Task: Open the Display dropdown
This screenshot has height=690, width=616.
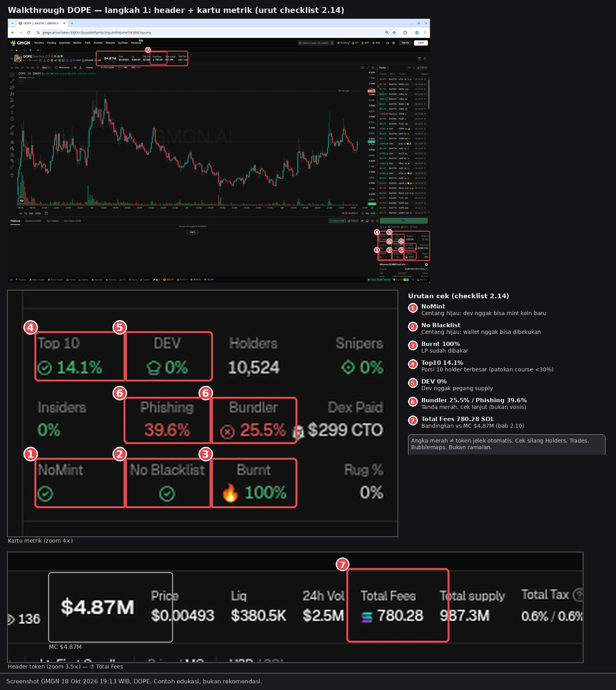Action: point(91,68)
